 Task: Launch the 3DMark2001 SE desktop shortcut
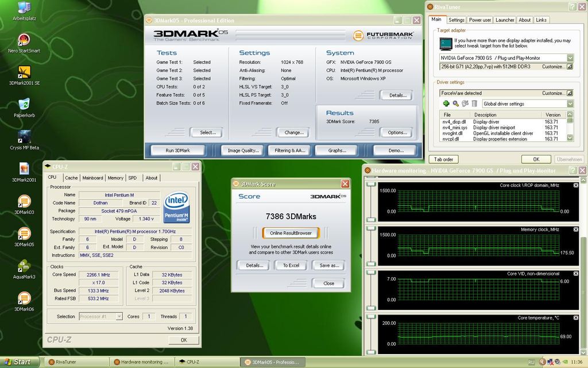tap(24, 75)
